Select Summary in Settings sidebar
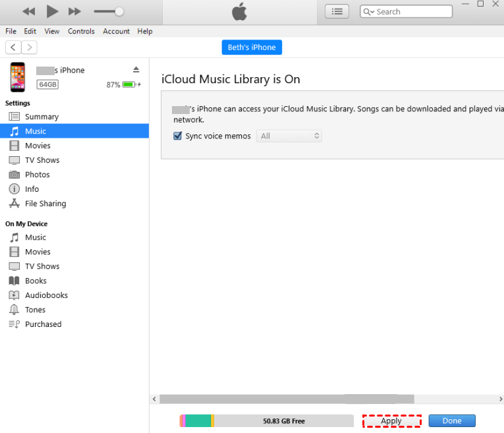 (x=74, y=117)
